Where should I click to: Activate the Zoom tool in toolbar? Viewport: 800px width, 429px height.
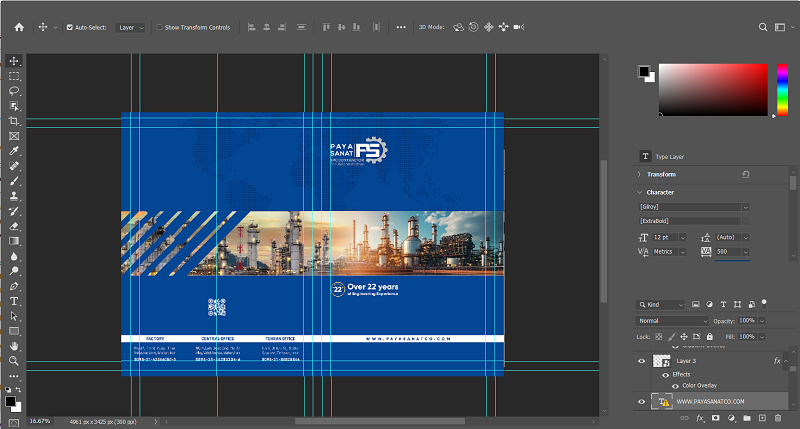14,361
